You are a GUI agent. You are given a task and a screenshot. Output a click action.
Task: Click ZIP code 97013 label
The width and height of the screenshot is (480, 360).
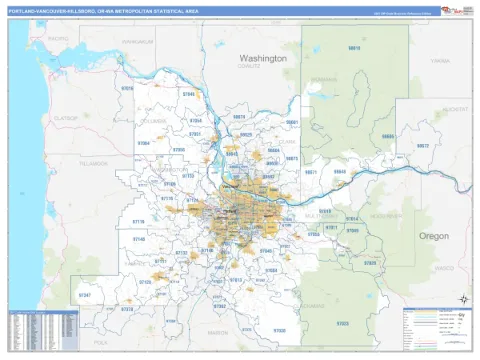point(236,280)
